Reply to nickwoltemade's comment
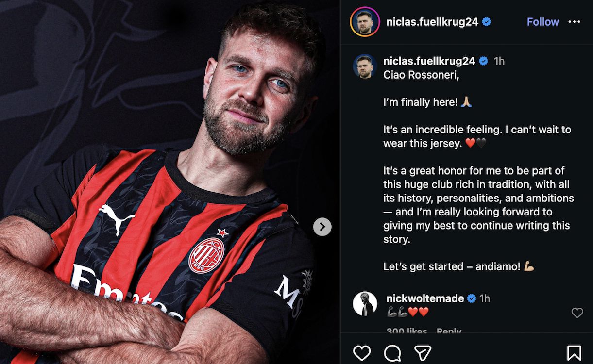The image size is (593, 364). coord(449,331)
